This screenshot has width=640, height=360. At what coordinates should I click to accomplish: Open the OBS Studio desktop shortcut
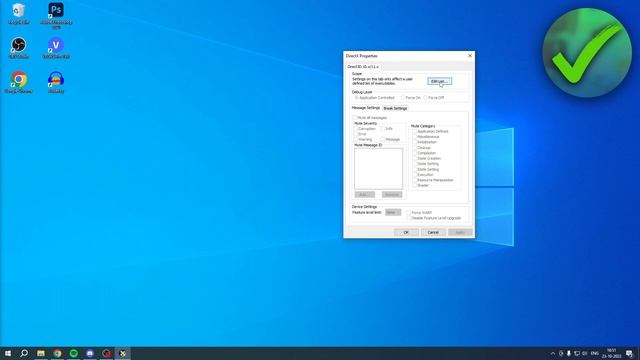tap(18, 48)
